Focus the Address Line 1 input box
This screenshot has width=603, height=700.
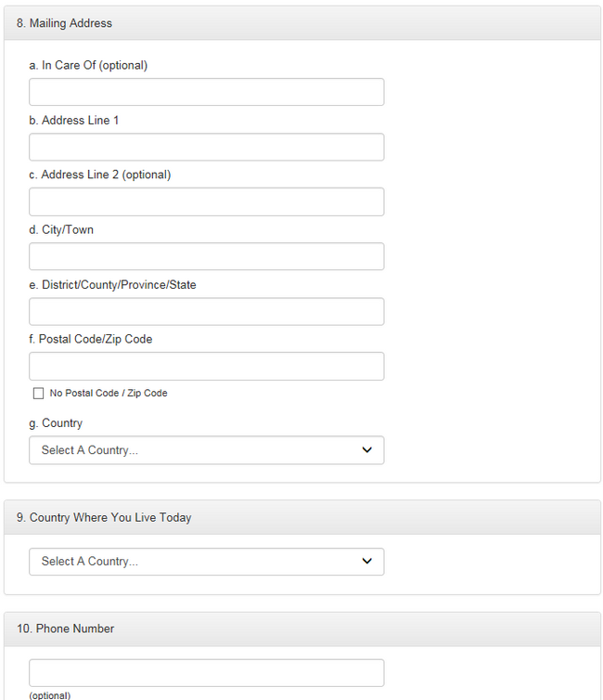(x=206, y=147)
